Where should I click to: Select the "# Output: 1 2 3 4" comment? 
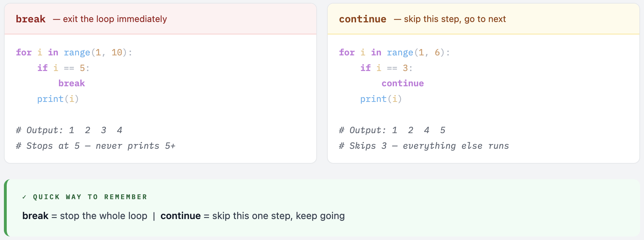point(69,130)
